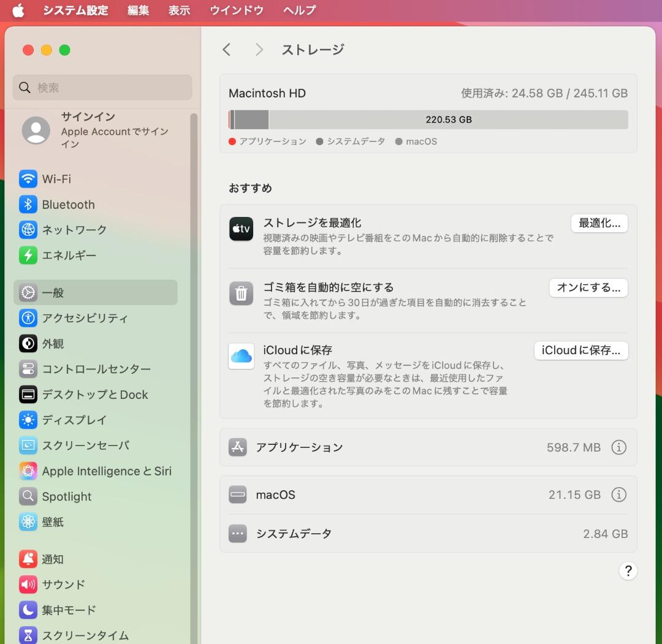The width and height of the screenshot is (662, 644).
Task: Click the Macintosh HD storage usage bar
Action: [x=429, y=119]
